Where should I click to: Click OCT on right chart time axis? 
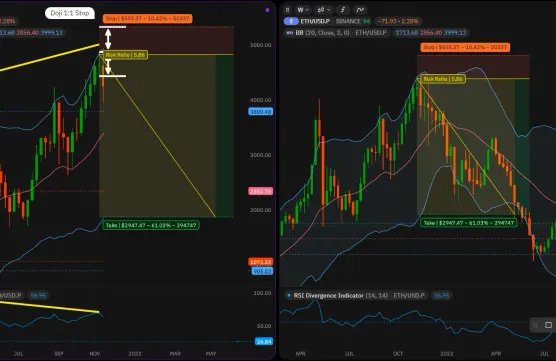[x=398, y=354]
